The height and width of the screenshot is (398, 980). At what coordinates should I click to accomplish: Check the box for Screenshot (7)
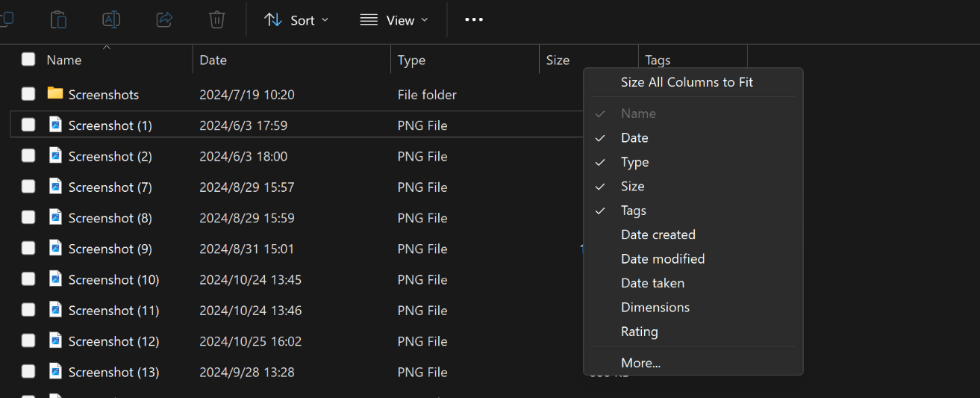click(28, 187)
